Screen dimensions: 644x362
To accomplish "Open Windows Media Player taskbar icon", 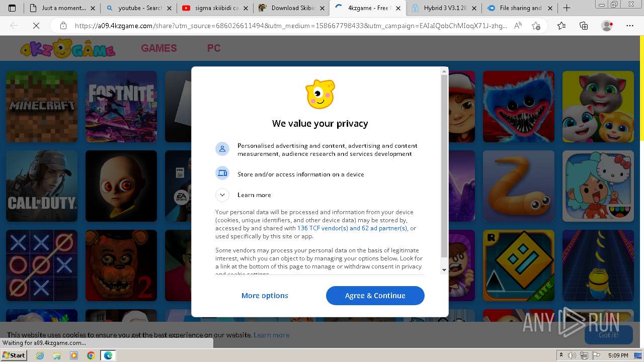I will [74, 355].
